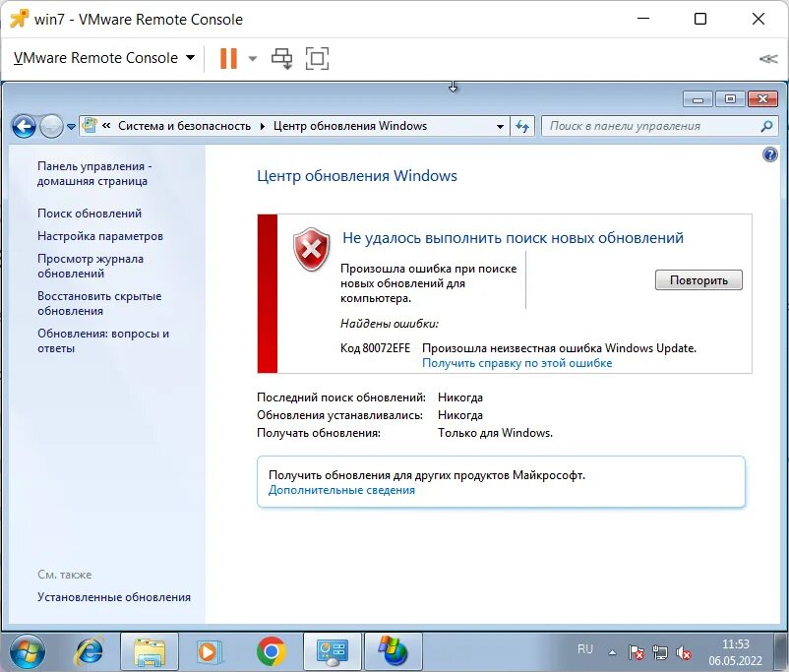Screen dimensions: 789x672
Task: Open the power options dropdown beside the pause icon
Action: point(253,58)
